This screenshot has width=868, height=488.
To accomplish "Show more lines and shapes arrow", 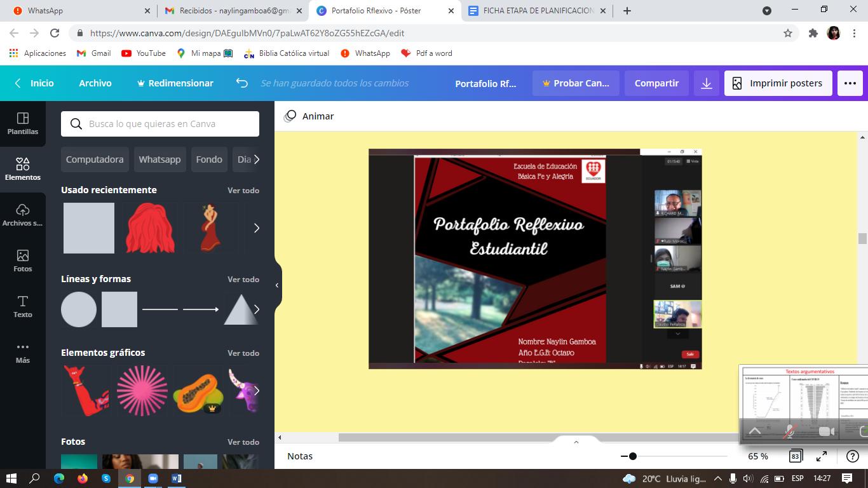I will (257, 309).
